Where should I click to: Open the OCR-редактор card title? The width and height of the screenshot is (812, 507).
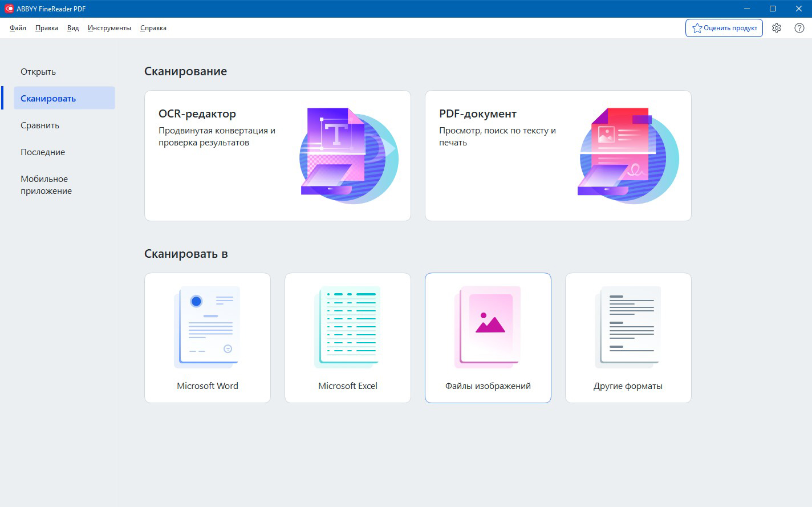tap(197, 113)
